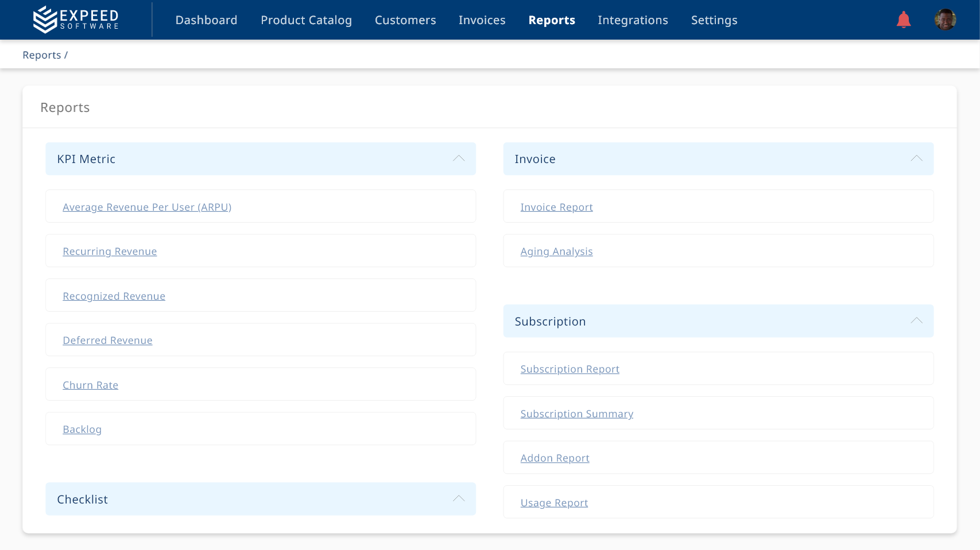Open the Product Catalog menu
The height and width of the screenshot is (550, 980).
306,20
